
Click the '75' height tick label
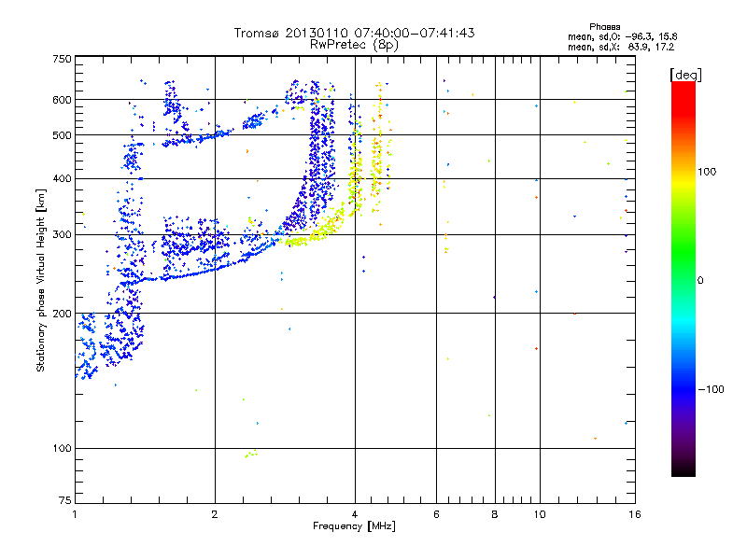pyautogui.click(x=65, y=500)
